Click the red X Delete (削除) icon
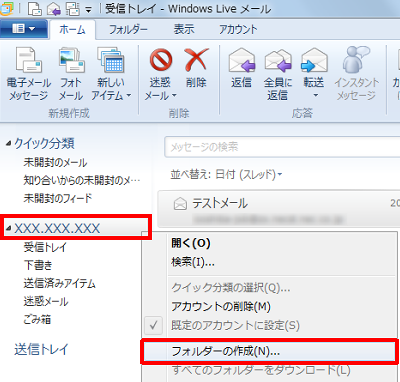 [x=196, y=60]
